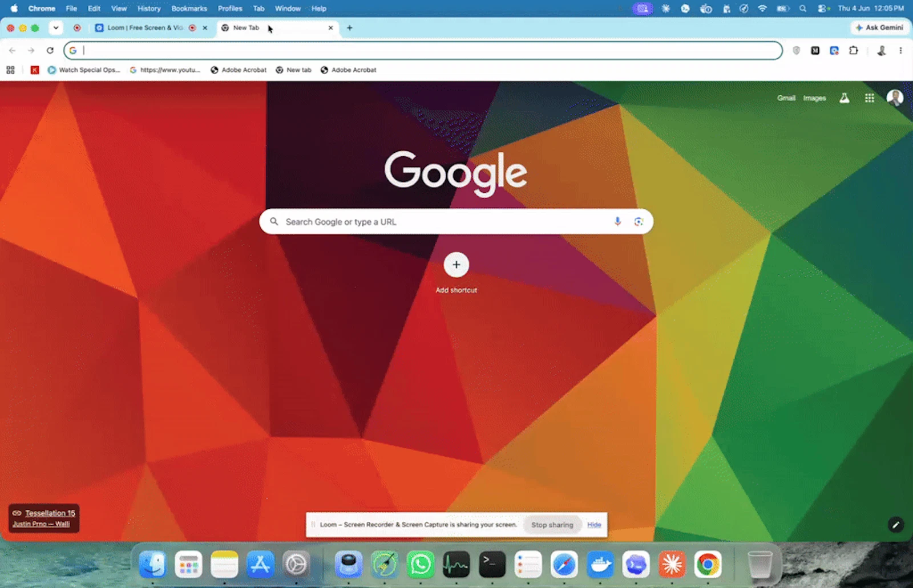Open the Gmail link
The image size is (913, 588).
786,98
